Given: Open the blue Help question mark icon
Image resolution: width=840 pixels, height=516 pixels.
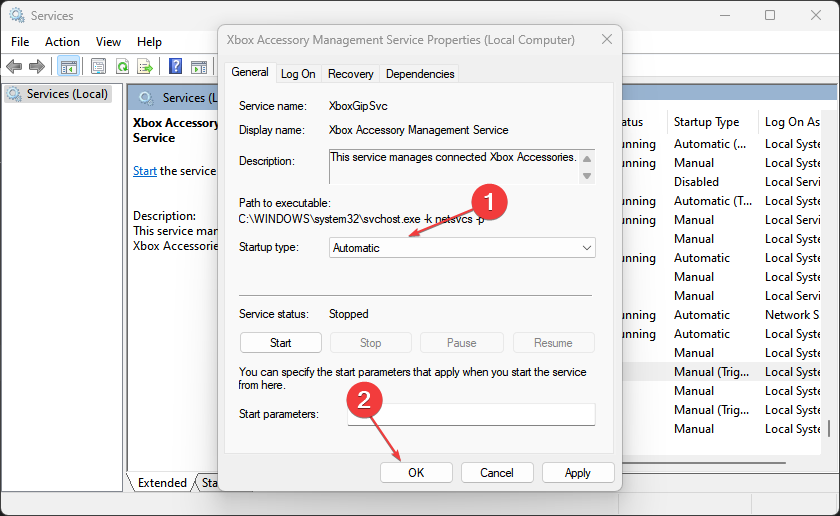Looking at the screenshot, I should (x=175, y=66).
